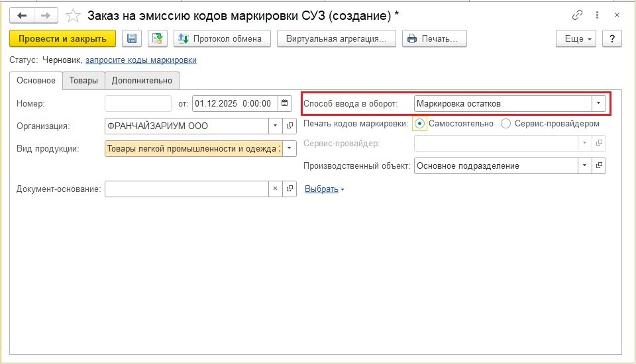Open Производственный объект dropdown
The image size is (636, 364).
point(584,165)
